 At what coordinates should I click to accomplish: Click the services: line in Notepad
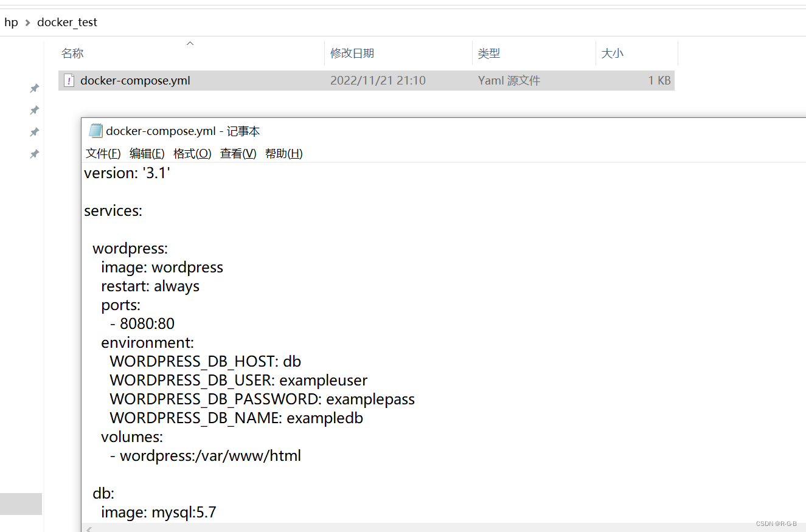click(113, 211)
